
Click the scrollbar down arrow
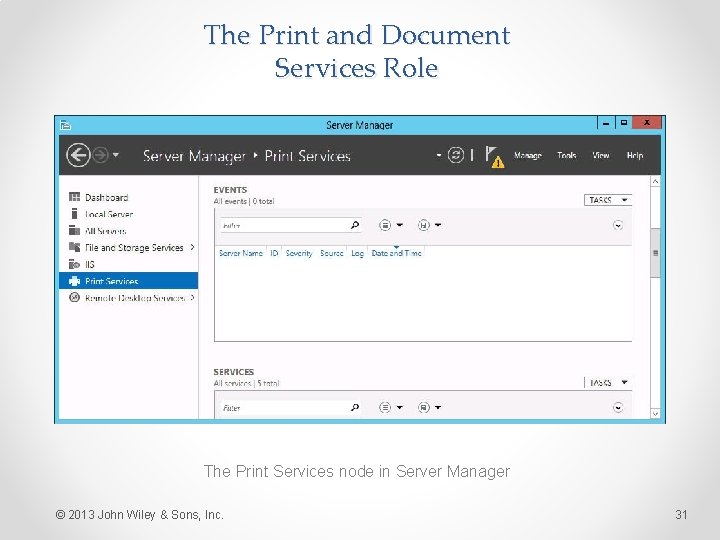(x=655, y=413)
